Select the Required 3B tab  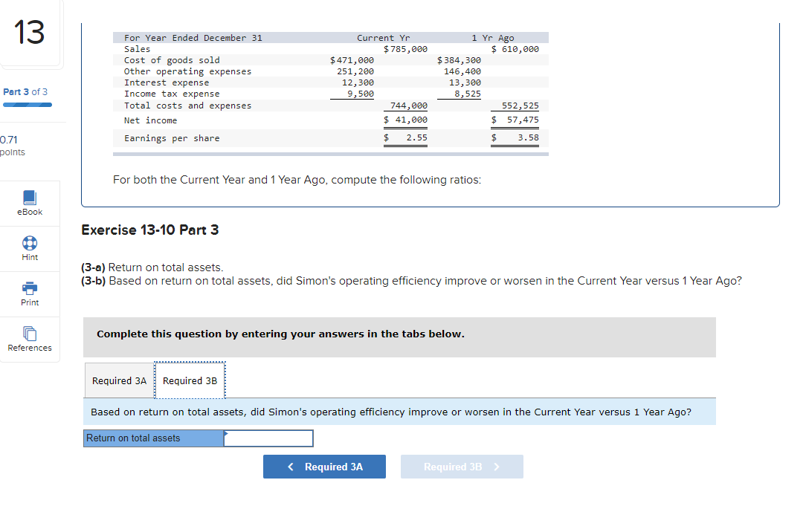[x=190, y=380]
